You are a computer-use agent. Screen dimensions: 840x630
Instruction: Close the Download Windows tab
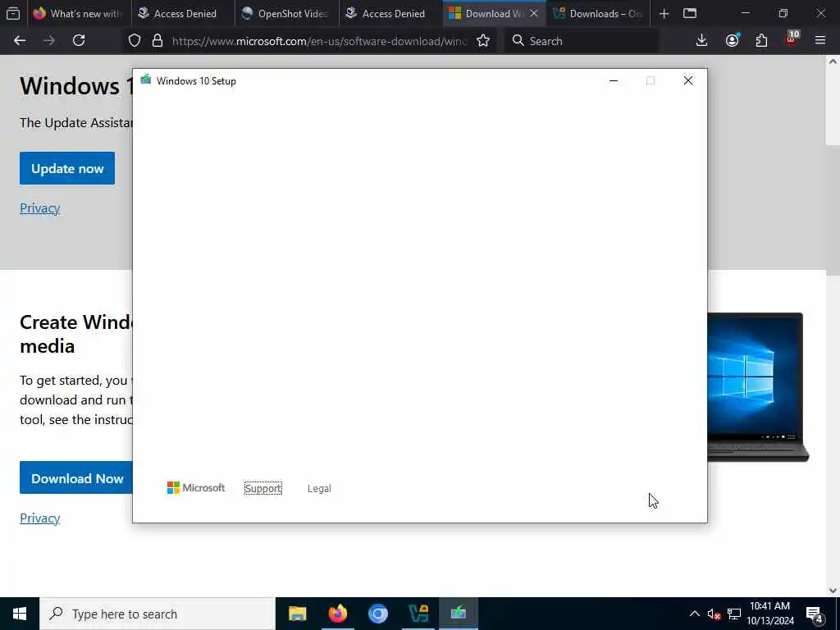pos(533,13)
